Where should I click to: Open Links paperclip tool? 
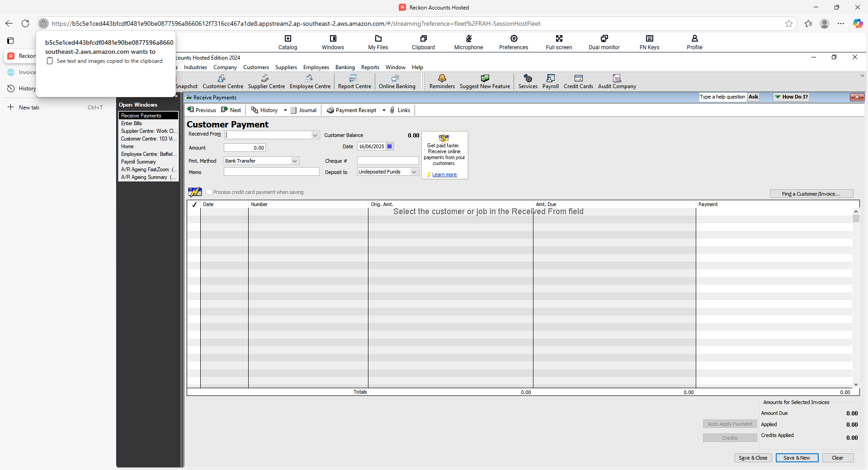[x=400, y=110]
